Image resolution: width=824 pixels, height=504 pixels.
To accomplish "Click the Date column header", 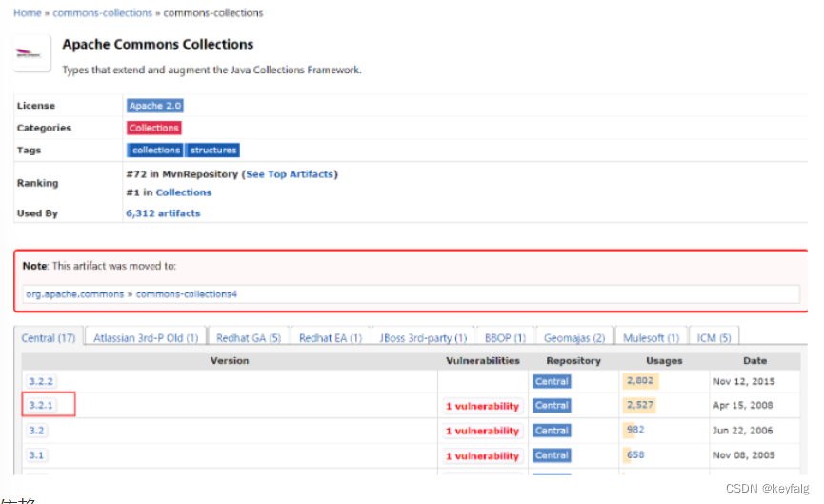I will pos(754,360).
